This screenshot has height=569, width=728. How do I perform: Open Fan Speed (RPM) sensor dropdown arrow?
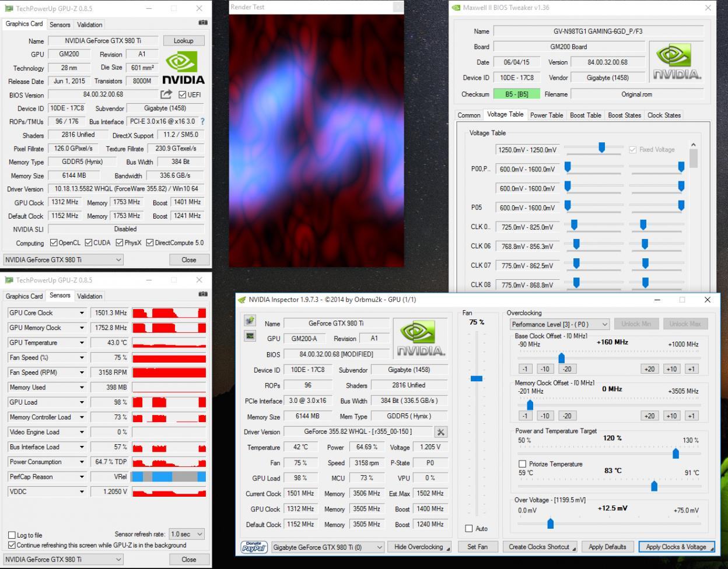point(82,373)
